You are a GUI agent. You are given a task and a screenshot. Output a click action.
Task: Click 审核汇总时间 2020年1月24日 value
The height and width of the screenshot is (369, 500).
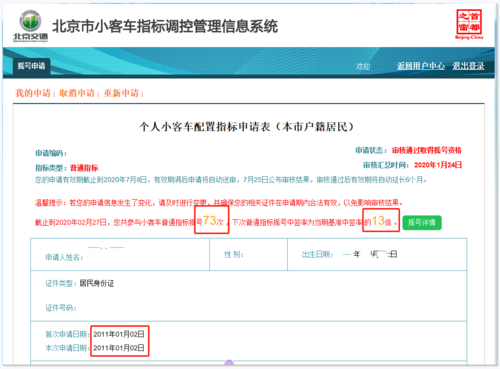438,165
